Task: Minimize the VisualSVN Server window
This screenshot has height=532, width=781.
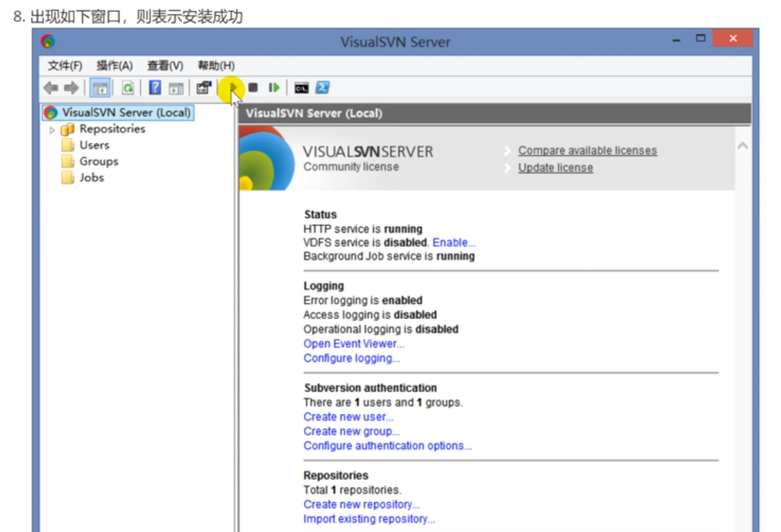Action: click(676, 38)
